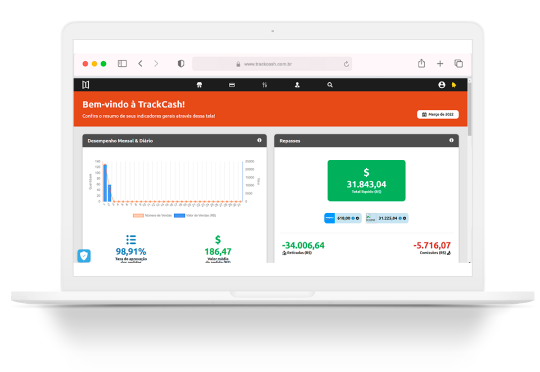
Task: Click the Desempenho Mensal & Diário panel title
Action: tap(120, 141)
